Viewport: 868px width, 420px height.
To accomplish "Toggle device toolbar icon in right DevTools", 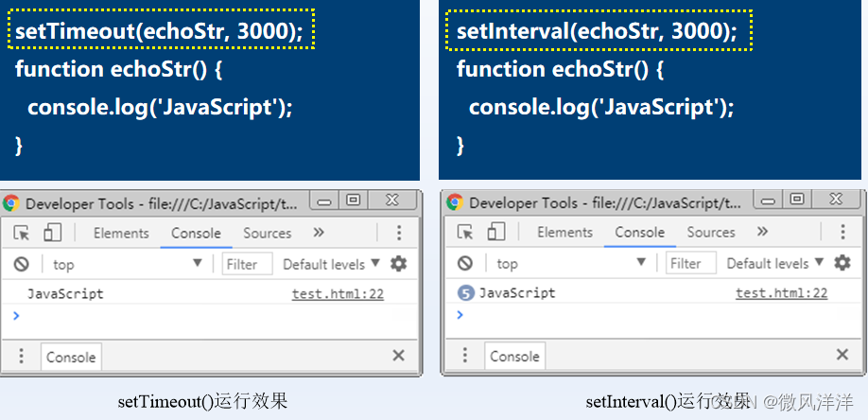I will 496,232.
